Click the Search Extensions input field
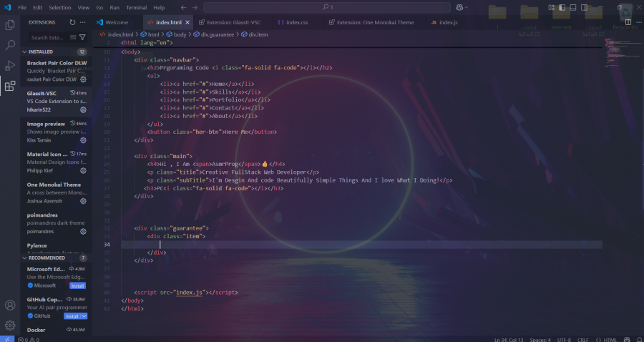Image resolution: width=644 pixels, height=342 pixels. pos(50,37)
